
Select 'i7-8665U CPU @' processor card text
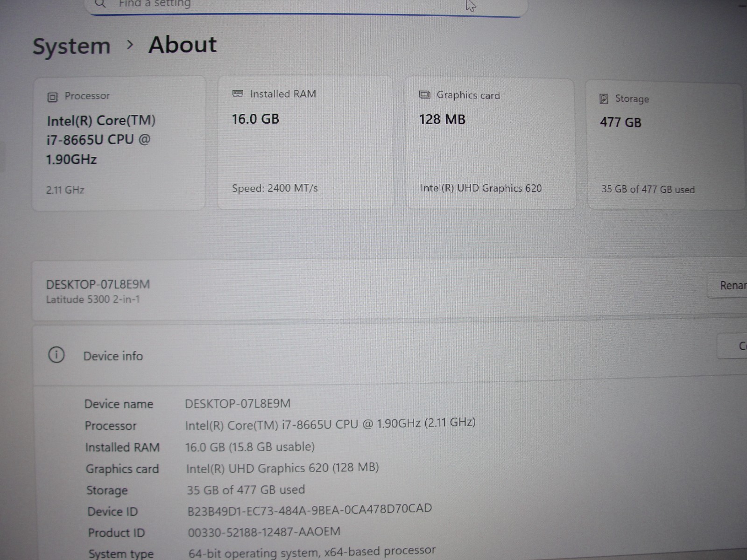(99, 140)
